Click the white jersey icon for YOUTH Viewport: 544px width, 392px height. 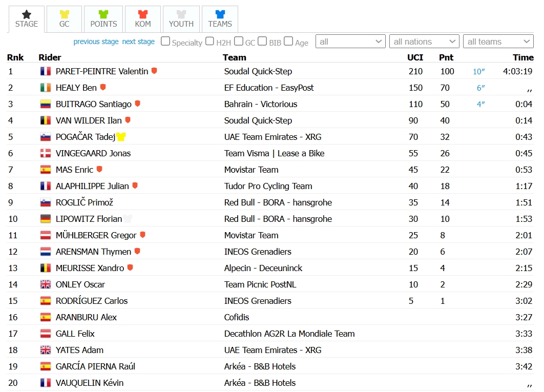(x=181, y=14)
